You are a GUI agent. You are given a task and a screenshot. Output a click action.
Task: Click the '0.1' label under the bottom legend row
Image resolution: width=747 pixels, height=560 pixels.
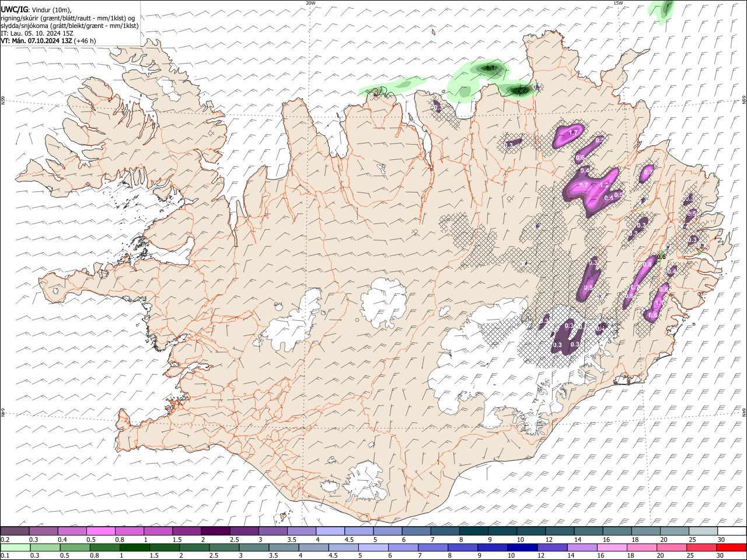(x=5, y=556)
